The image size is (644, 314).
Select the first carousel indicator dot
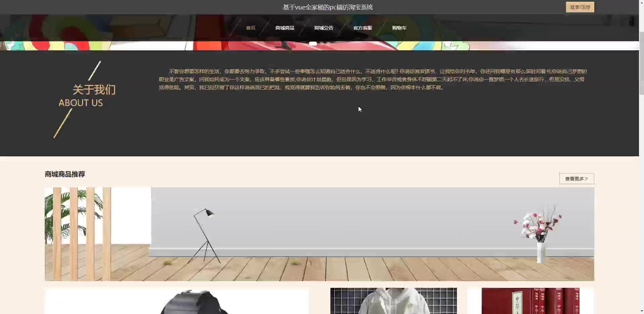pos(313,44)
